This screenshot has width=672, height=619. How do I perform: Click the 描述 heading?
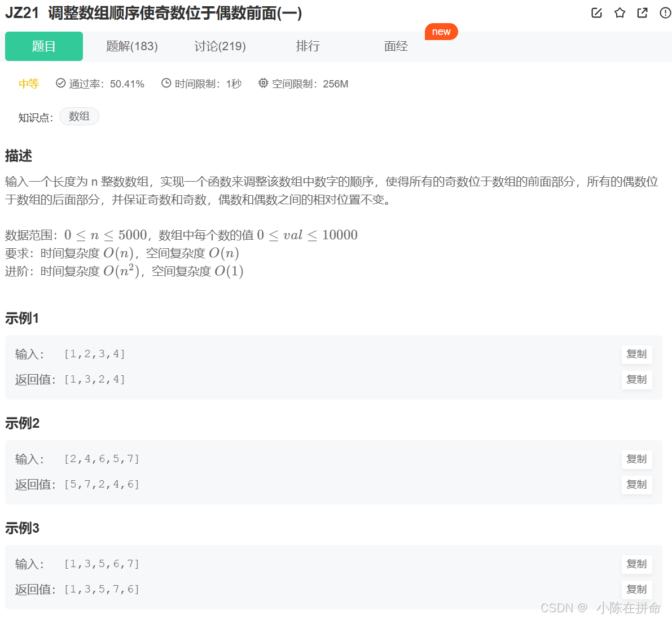[x=19, y=156]
